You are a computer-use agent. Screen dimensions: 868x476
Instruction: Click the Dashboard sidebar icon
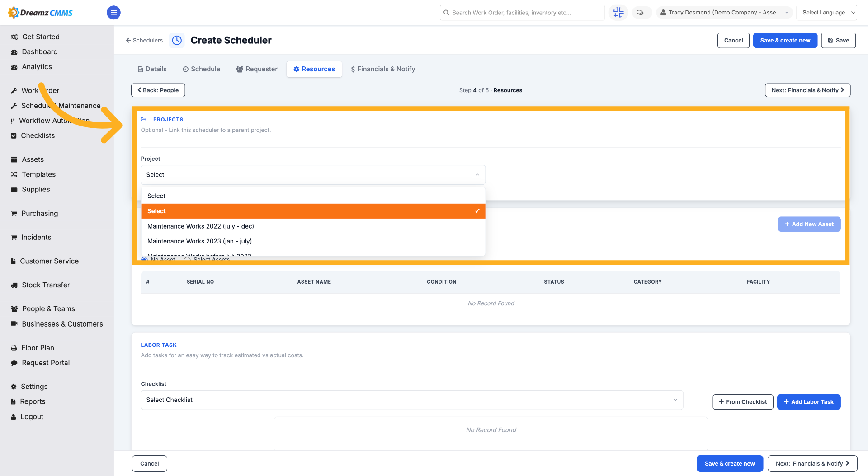pos(14,52)
